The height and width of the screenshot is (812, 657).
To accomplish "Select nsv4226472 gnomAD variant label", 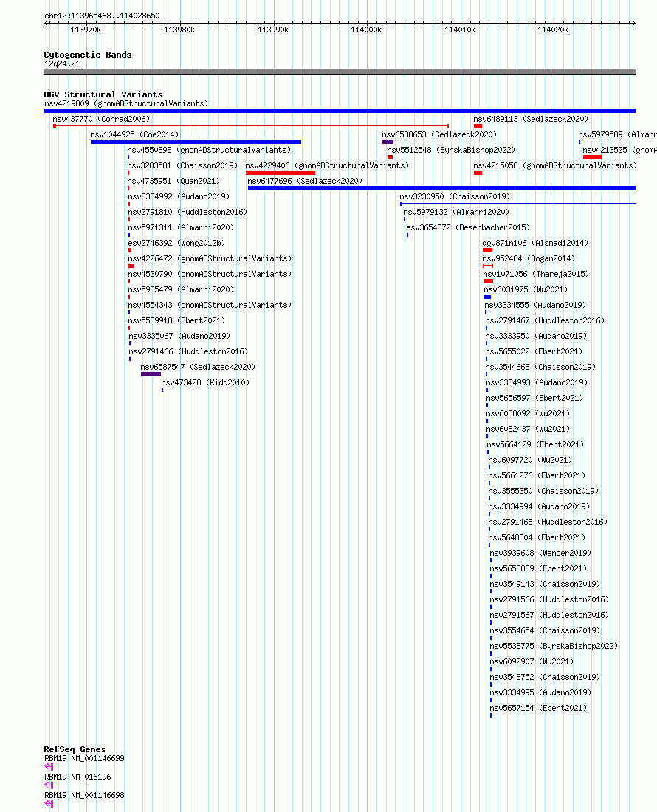I will (x=210, y=259).
